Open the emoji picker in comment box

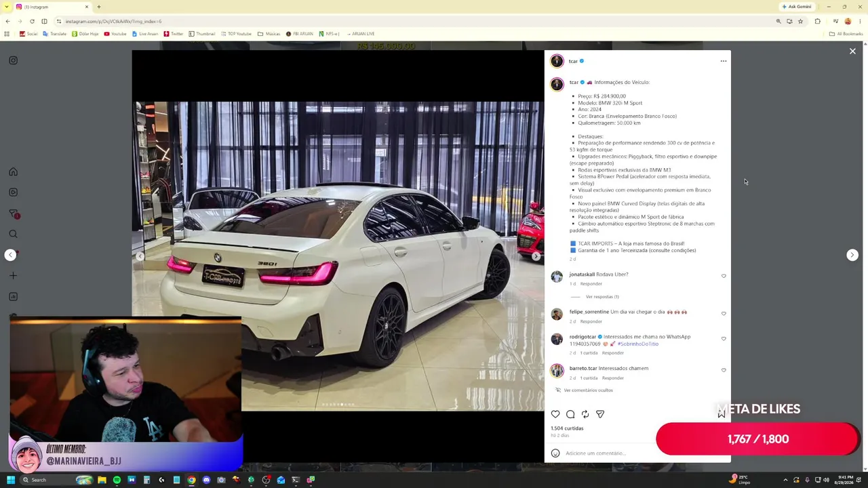click(555, 453)
